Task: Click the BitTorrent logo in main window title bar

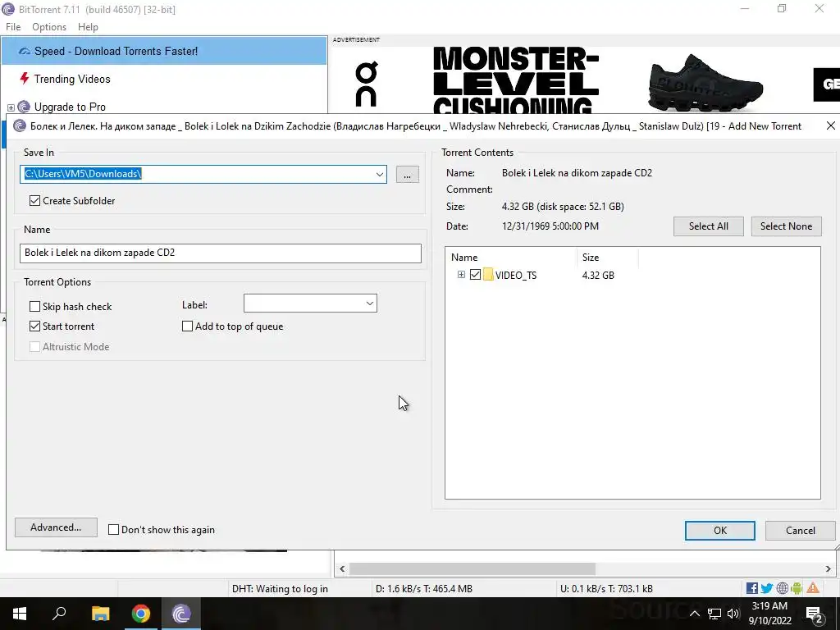Action: (8, 9)
